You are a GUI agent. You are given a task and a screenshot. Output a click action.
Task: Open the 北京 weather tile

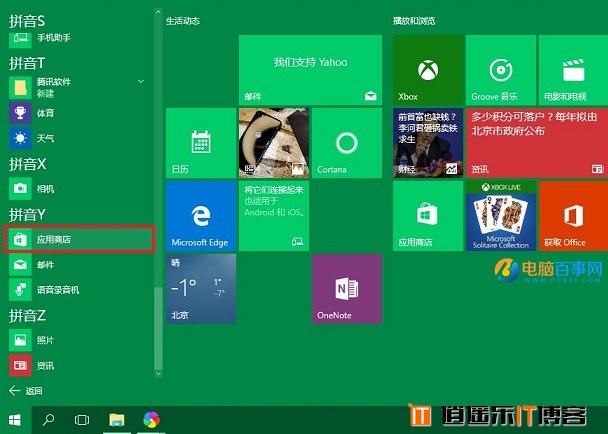201,289
